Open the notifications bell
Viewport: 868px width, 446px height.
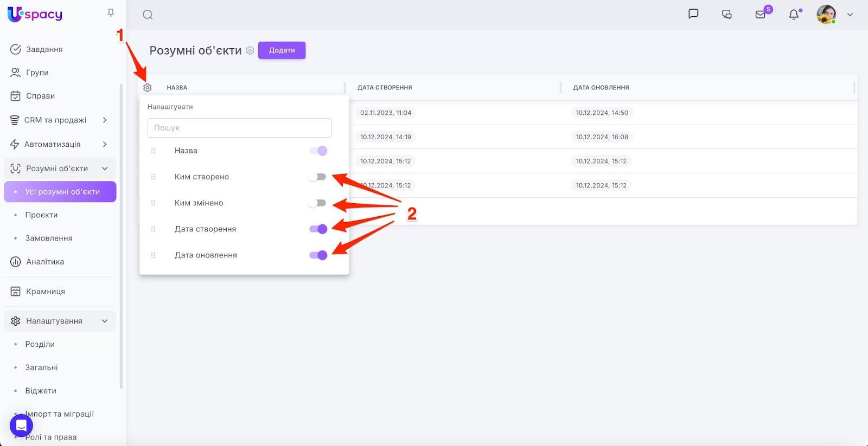click(794, 15)
